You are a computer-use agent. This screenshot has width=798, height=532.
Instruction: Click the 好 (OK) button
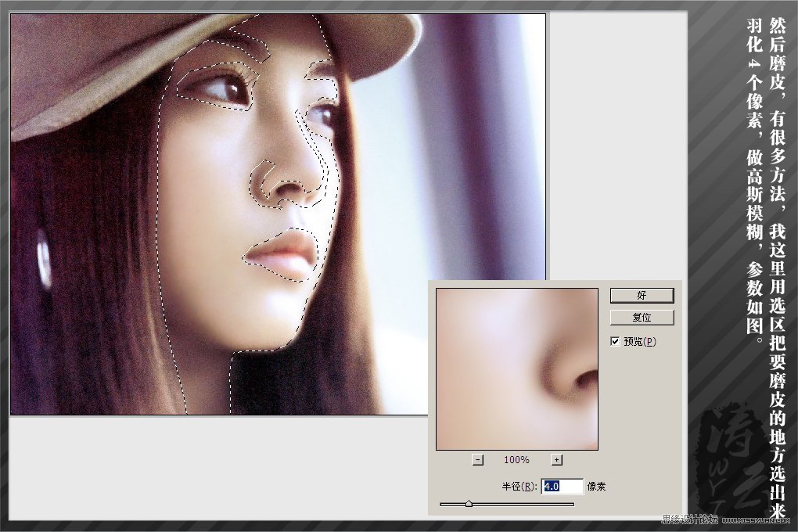(x=642, y=295)
